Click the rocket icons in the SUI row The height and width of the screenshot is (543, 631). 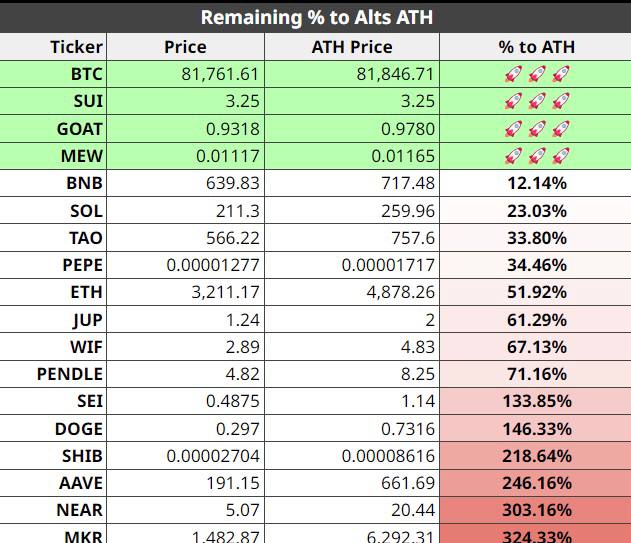tap(537, 101)
